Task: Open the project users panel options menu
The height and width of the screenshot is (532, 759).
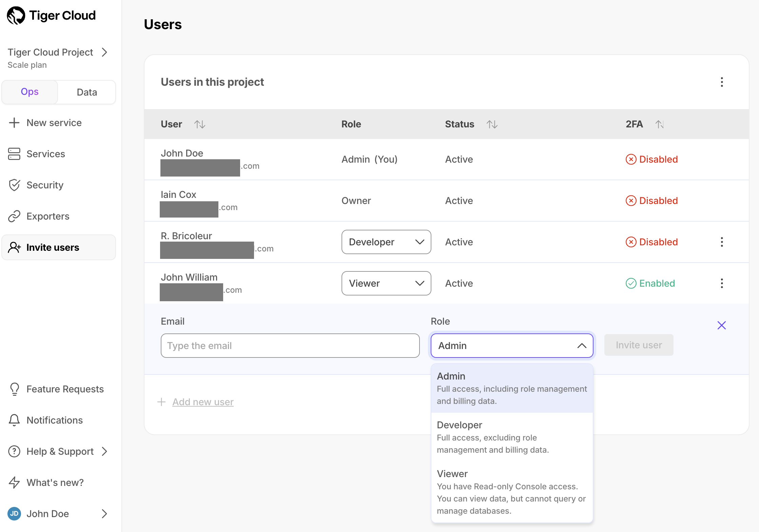Action: [x=722, y=82]
